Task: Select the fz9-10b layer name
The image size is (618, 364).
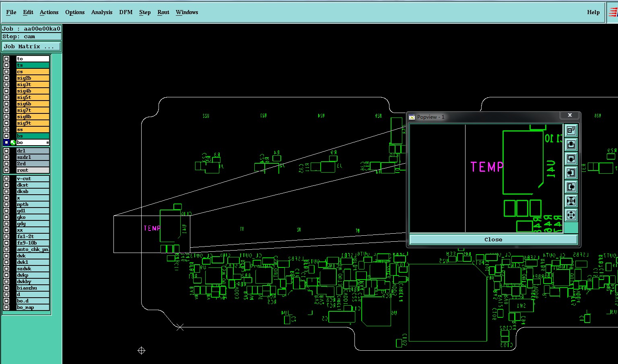Action: click(33, 243)
